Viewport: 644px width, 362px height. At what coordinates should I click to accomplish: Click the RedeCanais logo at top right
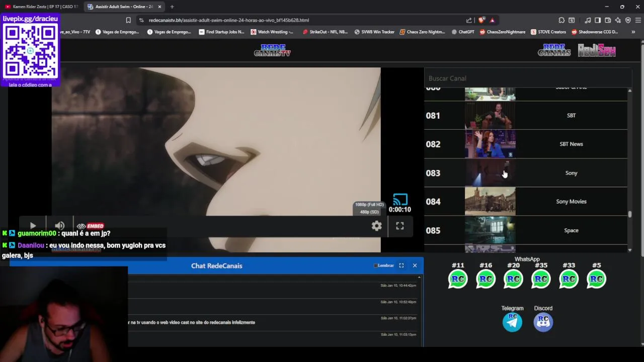coord(554,50)
